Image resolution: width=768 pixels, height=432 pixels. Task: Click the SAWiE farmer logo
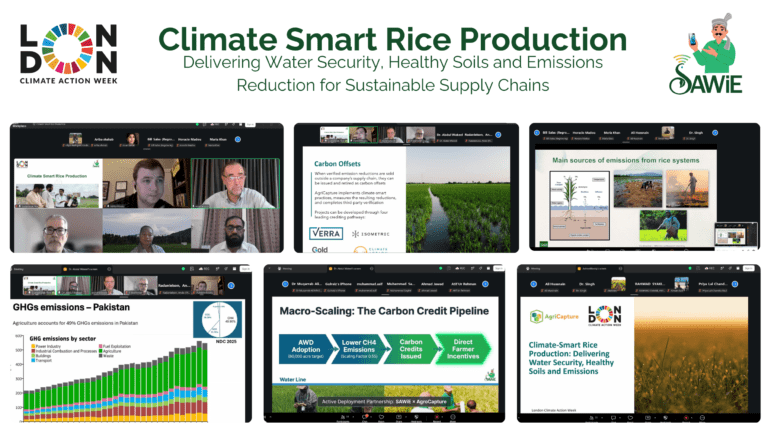pos(706,54)
